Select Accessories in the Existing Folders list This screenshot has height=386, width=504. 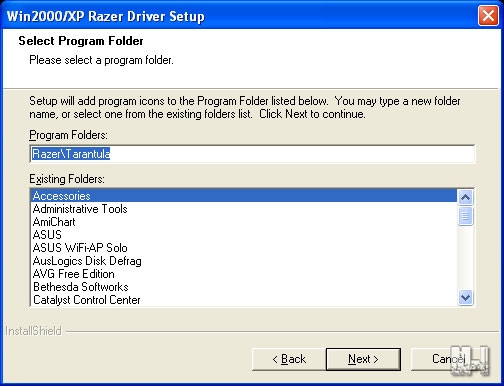coord(244,196)
